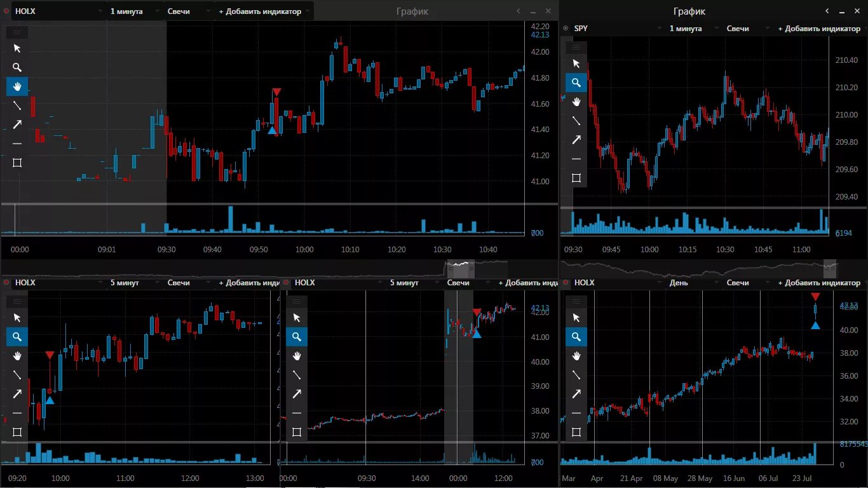Image resolution: width=868 pixels, height=488 pixels.
Task: Open the SPY symbol dropdown
Action: tap(616, 29)
